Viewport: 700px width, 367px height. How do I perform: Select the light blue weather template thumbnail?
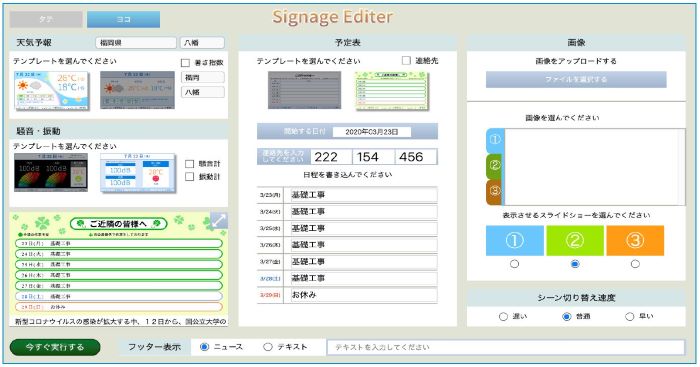(52, 90)
